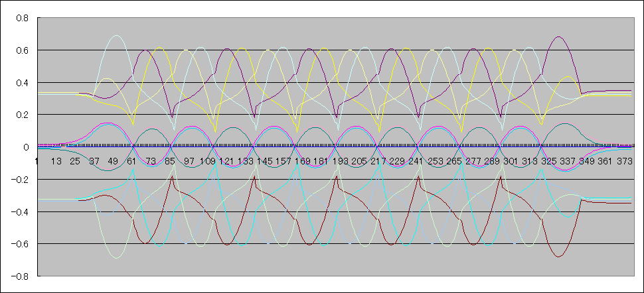
Task: Select x-axis label 205
Action: (x=359, y=161)
